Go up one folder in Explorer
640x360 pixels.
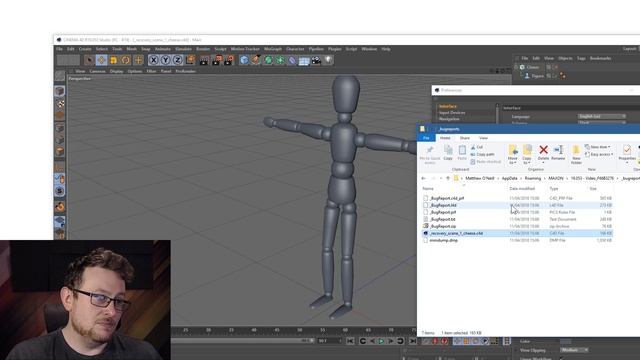(x=448, y=178)
